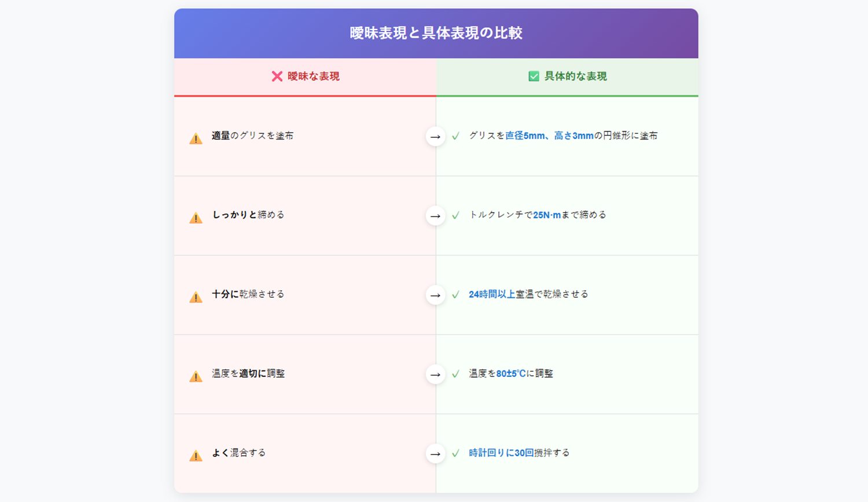Click the check mark before 時計回りに30回
The image size is (868, 502).
(x=456, y=453)
